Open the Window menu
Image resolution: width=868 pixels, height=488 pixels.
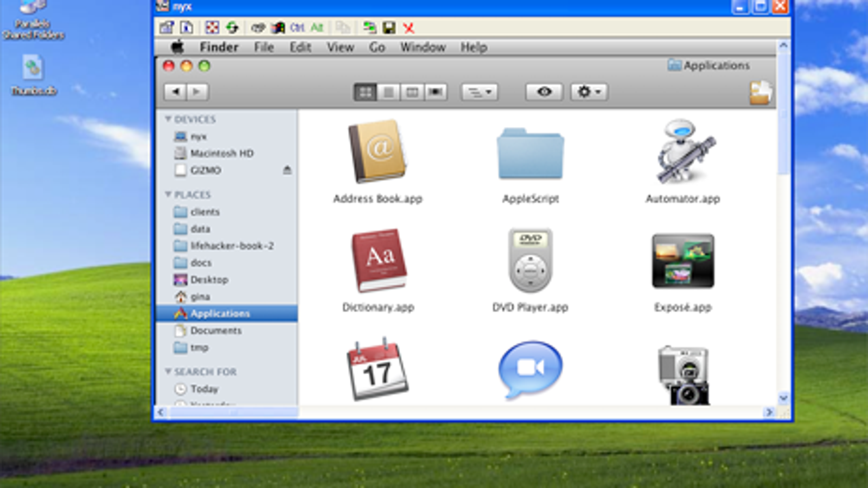click(x=423, y=47)
